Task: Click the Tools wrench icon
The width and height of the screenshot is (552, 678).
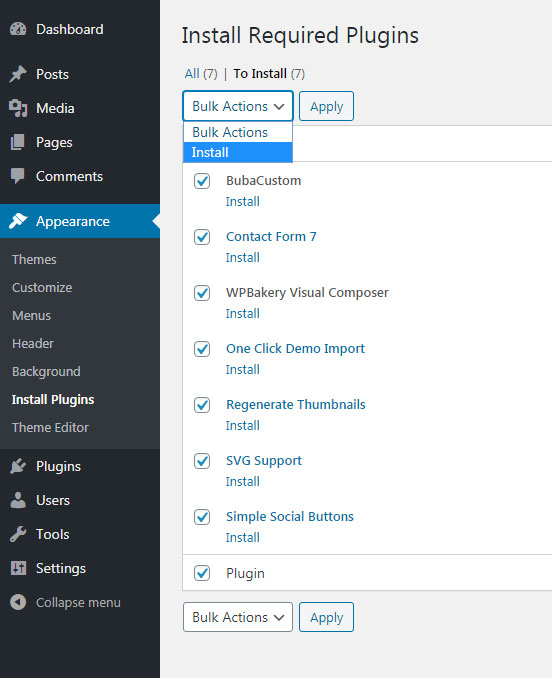Action: point(18,534)
